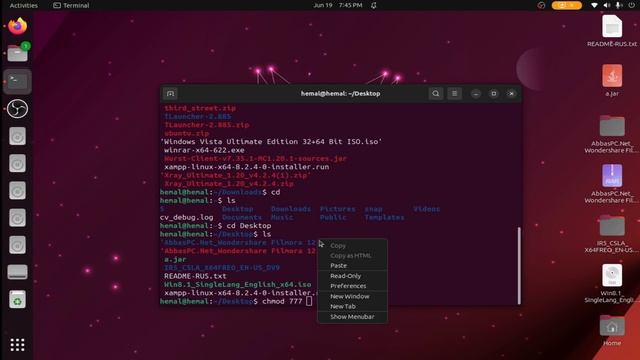Select IRS_CSLA_X64FREO folder on desktop

tap(612, 234)
